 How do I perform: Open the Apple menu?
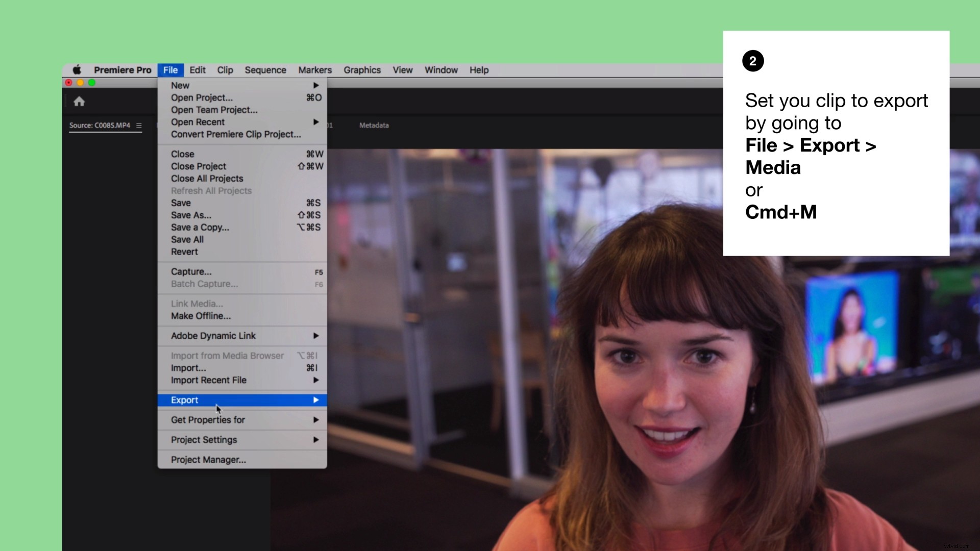tap(77, 70)
